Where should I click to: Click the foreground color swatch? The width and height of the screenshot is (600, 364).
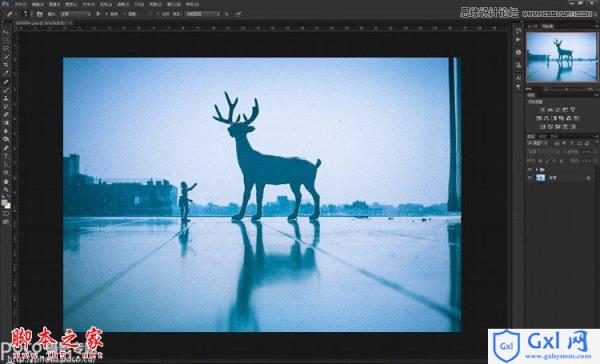click(4, 203)
